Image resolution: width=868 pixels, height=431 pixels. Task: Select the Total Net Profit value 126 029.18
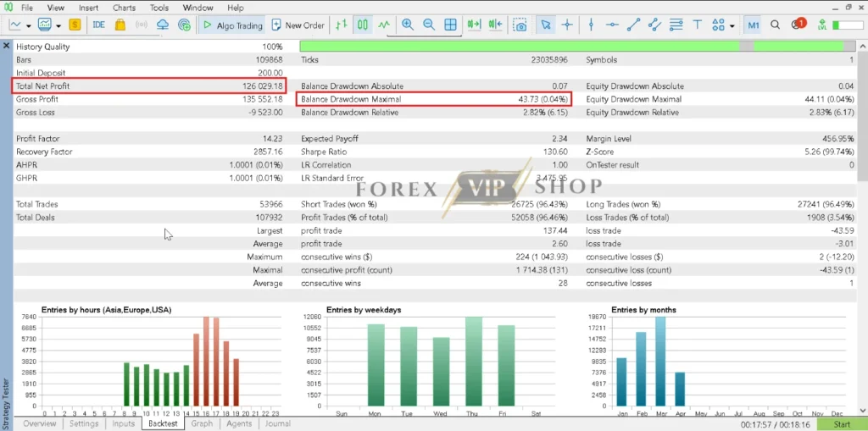pyautogui.click(x=263, y=86)
